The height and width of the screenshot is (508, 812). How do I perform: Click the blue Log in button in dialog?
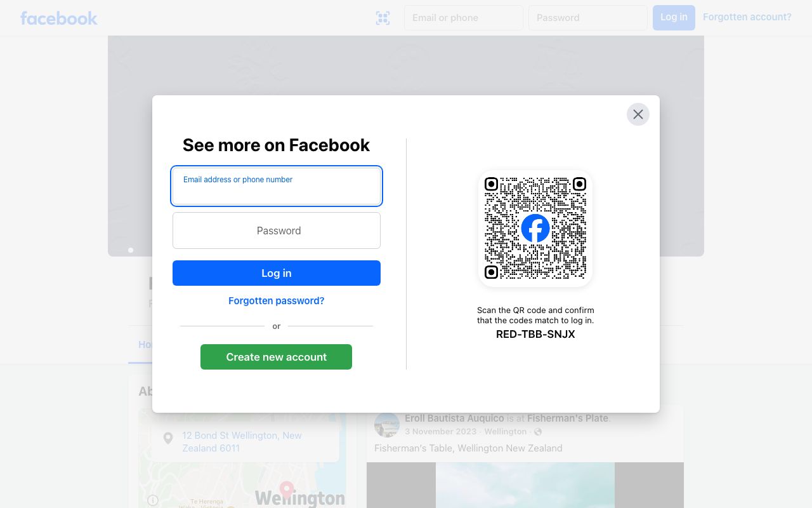click(277, 273)
